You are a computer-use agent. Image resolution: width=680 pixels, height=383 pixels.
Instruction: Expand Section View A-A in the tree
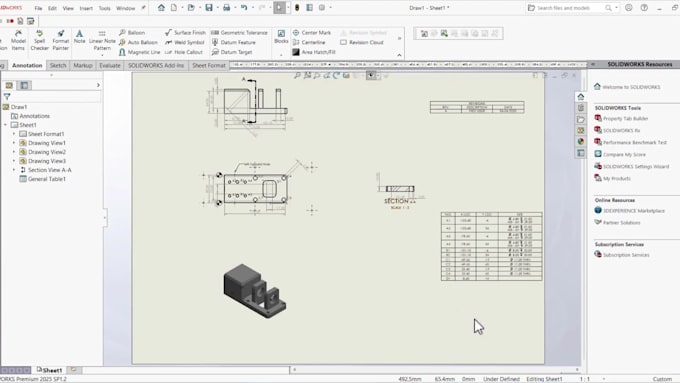point(13,170)
